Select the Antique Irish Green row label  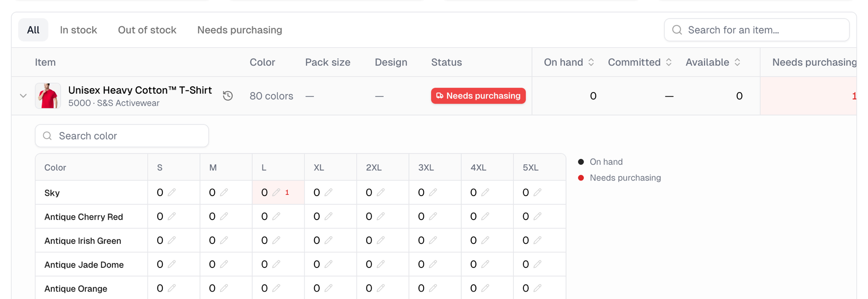(x=82, y=240)
